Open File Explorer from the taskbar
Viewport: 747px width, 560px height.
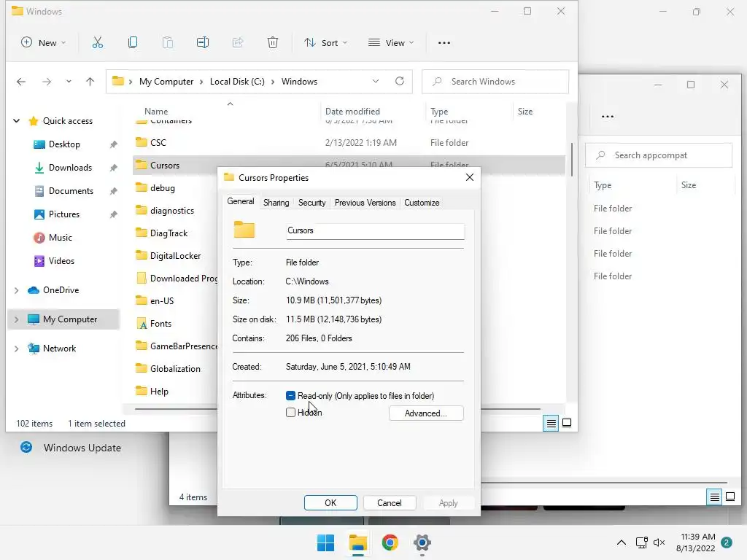point(357,542)
